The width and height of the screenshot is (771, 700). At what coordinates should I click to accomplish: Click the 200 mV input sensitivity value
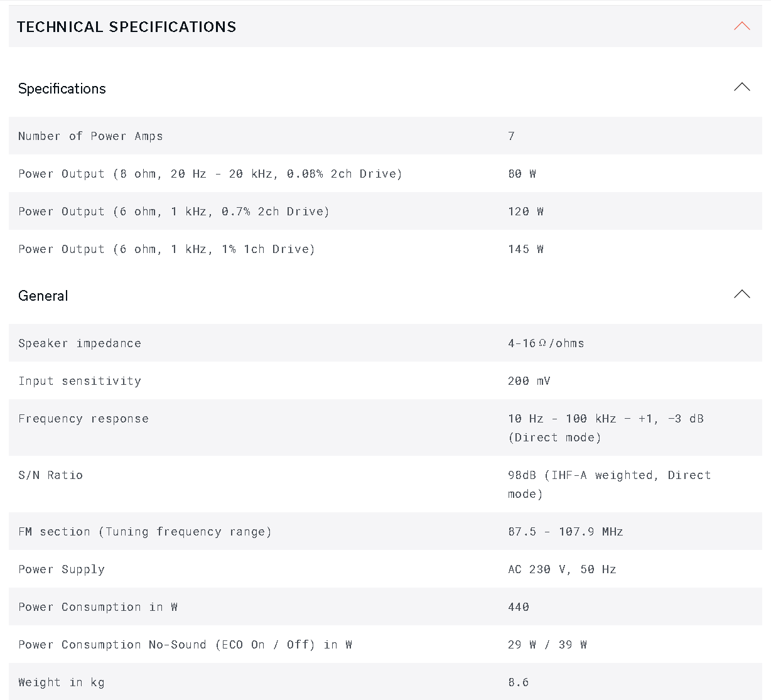point(529,381)
